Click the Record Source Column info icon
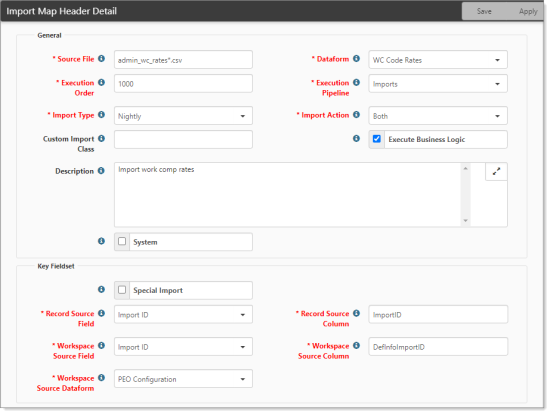Viewport: 550px width, 414px height. [356, 313]
